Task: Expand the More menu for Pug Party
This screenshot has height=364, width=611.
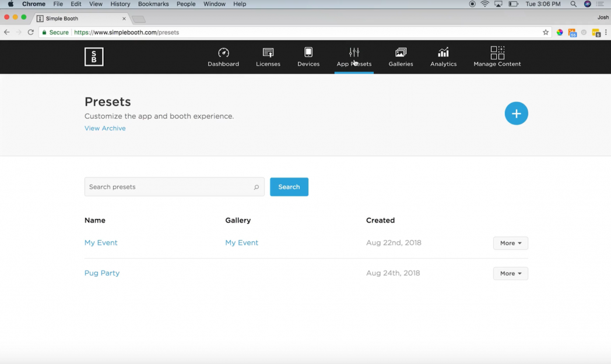Action: 510,273
